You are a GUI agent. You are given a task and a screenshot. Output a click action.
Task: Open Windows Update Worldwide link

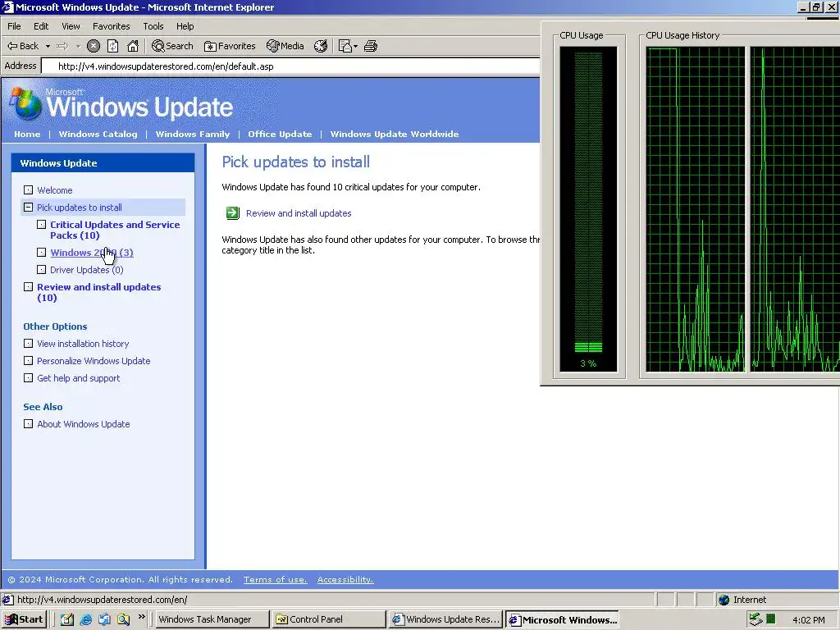pyautogui.click(x=395, y=134)
